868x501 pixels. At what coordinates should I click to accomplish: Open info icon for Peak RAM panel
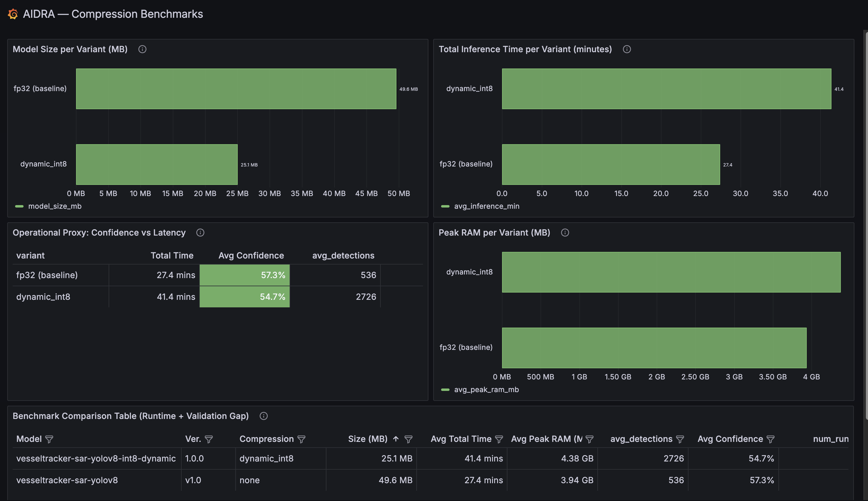[565, 233]
